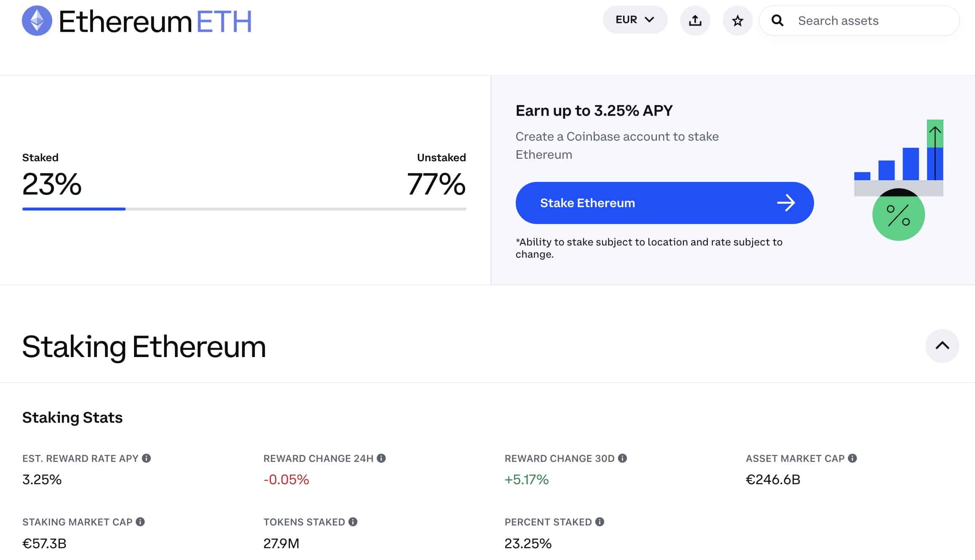Click the Stake Ethereum button

665,202
